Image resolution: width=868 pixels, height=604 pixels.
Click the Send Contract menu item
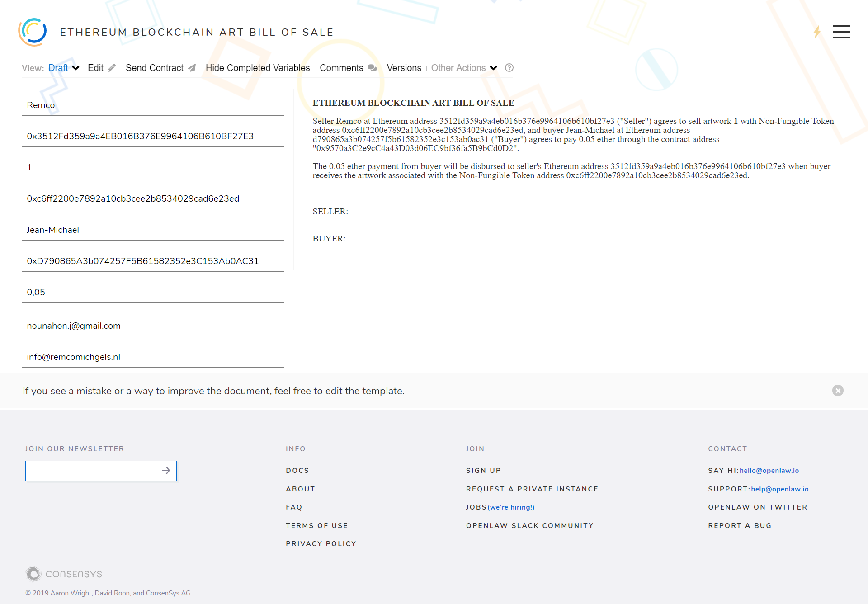pyautogui.click(x=155, y=68)
